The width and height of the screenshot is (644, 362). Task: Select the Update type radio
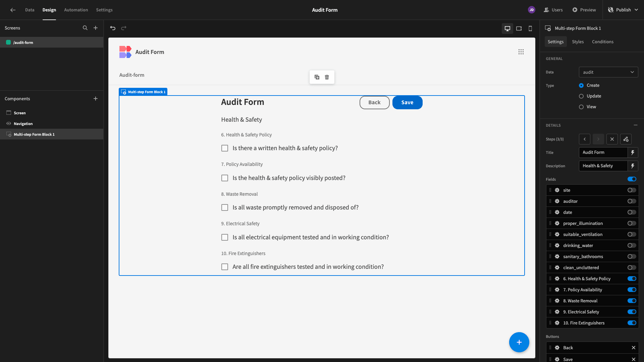coord(581,96)
